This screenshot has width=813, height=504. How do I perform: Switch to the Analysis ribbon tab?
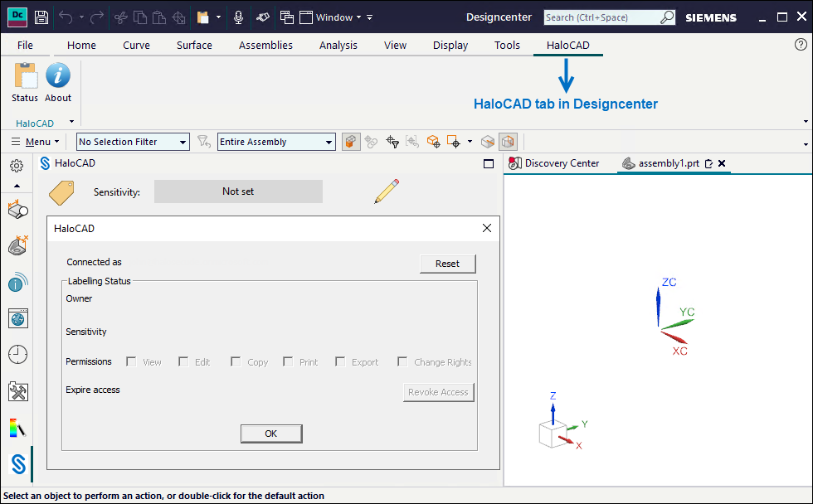(338, 45)
